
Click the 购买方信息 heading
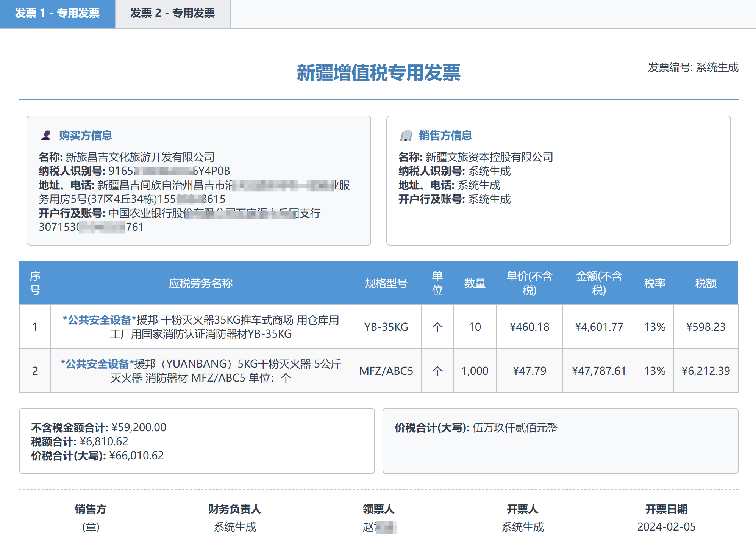pyautogui.click(x=86, y=135)
